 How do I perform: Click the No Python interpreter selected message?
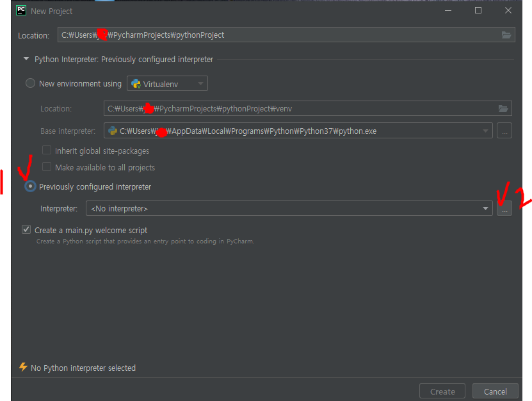pos(83,368)
